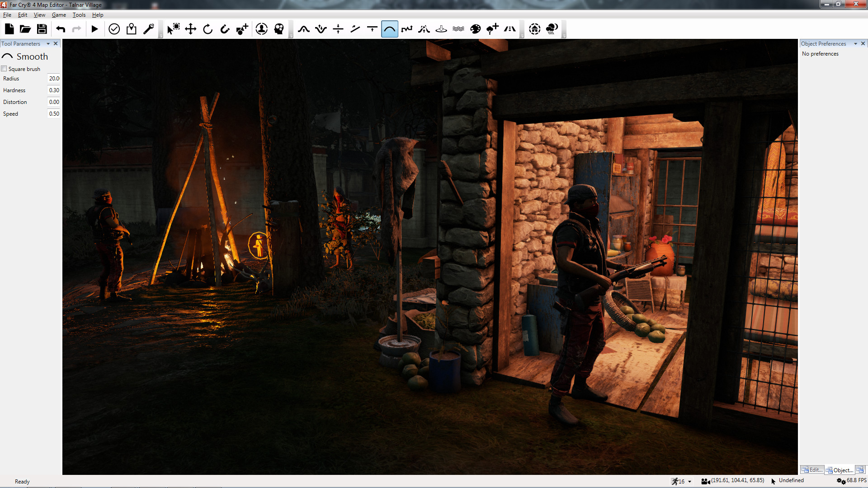Click the Radius value field

tap(54, 79)
